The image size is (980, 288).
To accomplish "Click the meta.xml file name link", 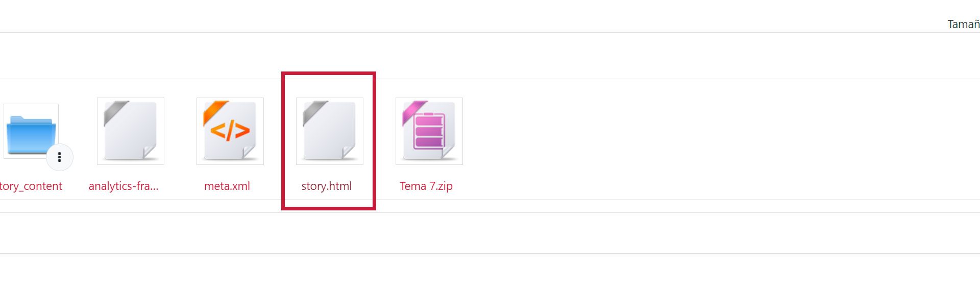I will 227,186.
